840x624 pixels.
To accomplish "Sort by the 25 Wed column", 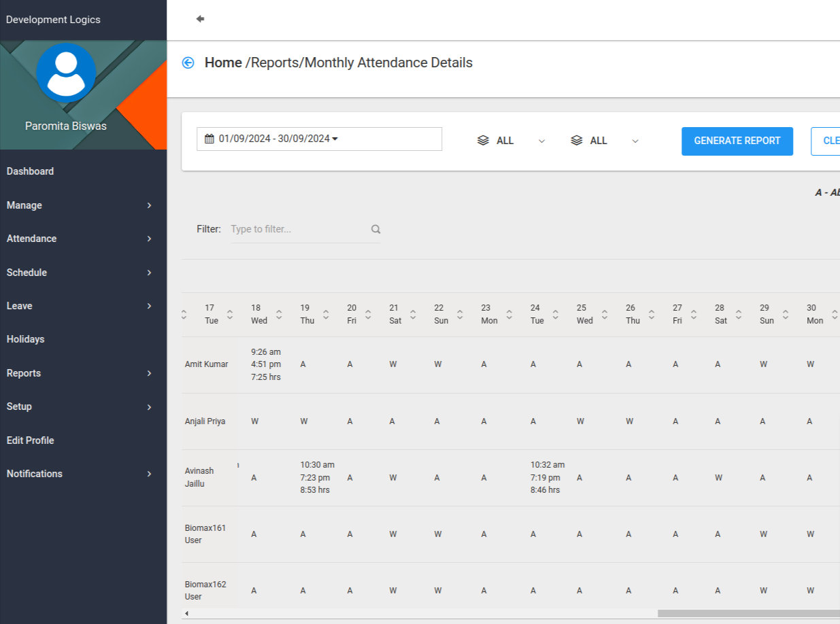I will pyautogui.click(x=605, y=315).
